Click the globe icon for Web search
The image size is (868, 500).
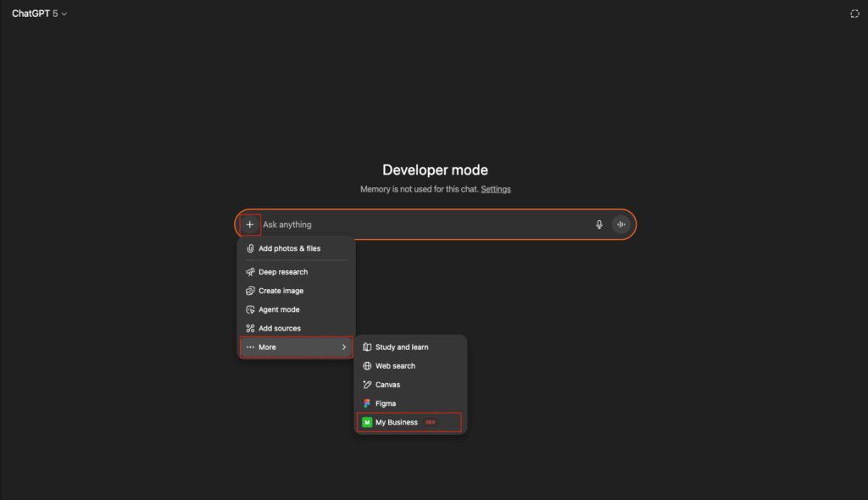click(x=367, y=366)
